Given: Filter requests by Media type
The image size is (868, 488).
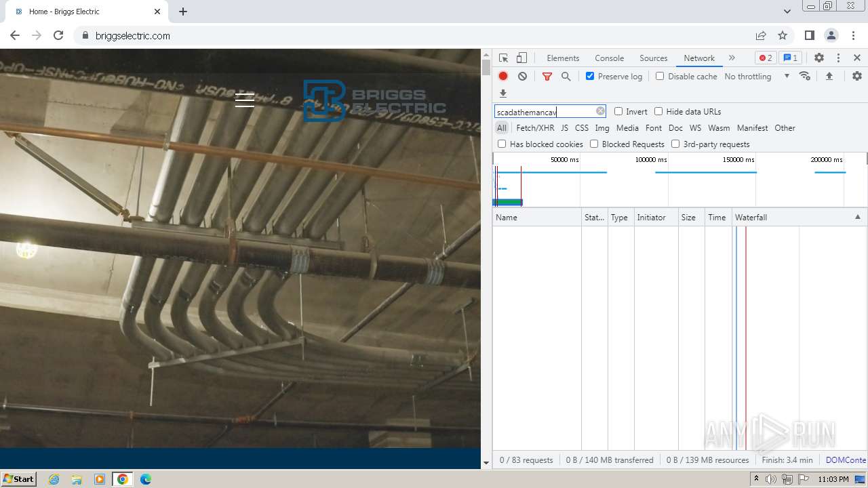Looking at the screenshot, I should (627, 127).
